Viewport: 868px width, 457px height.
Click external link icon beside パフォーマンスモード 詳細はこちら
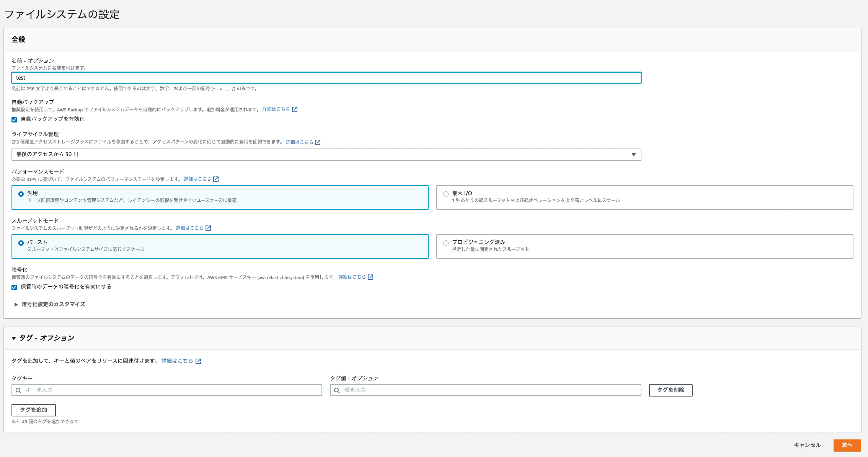(x=216, y=179)
